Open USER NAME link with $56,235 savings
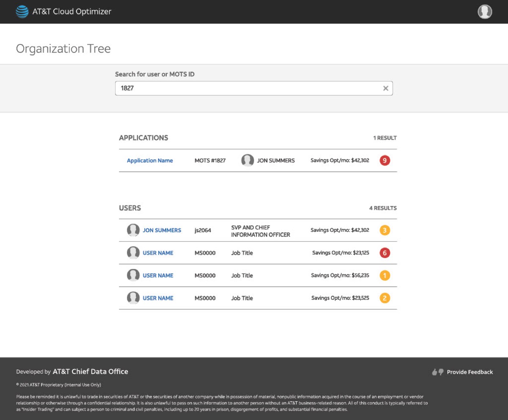The image size is (508, 420). (x=158, y=275)
